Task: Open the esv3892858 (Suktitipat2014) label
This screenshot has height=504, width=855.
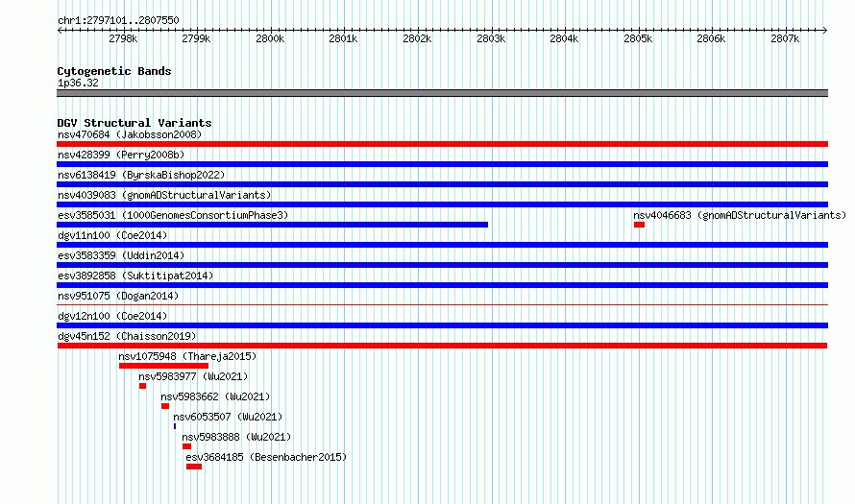Action: click(135, 276)
